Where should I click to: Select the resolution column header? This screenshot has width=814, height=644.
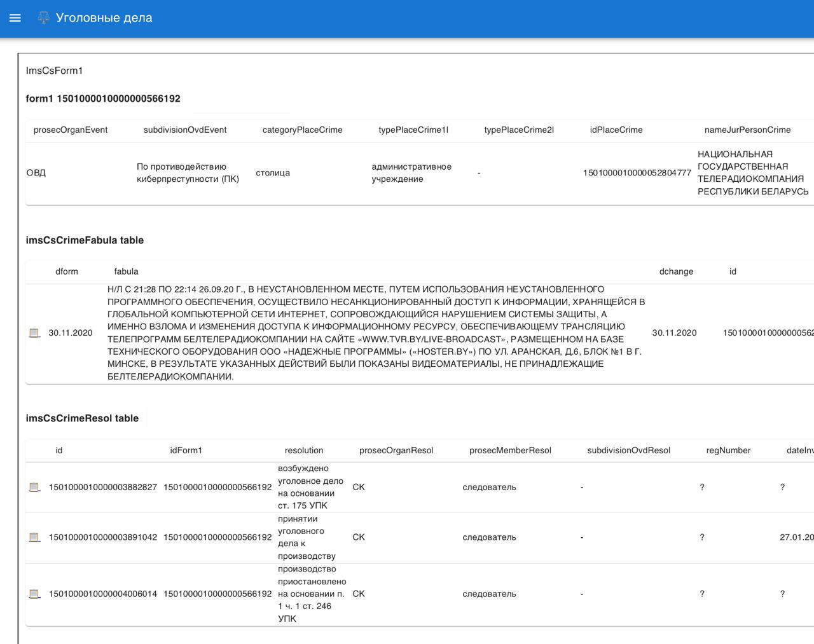click(304, 450)
